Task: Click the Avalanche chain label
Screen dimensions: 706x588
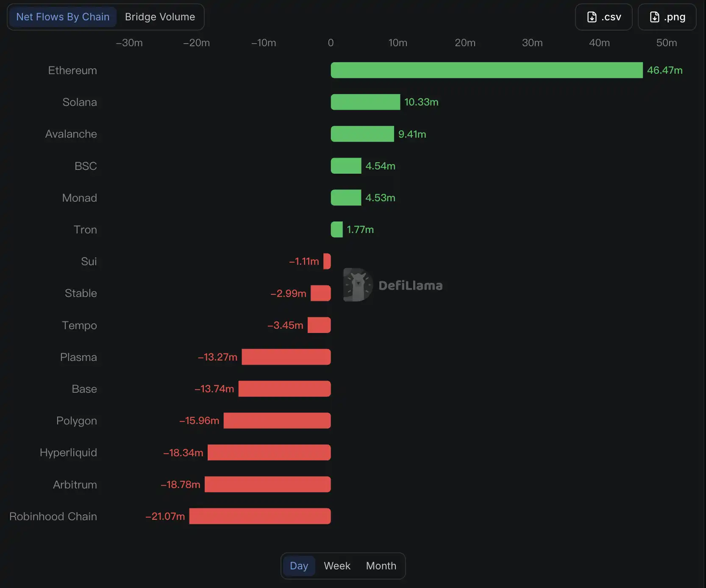Action: [x=71, y=134]
